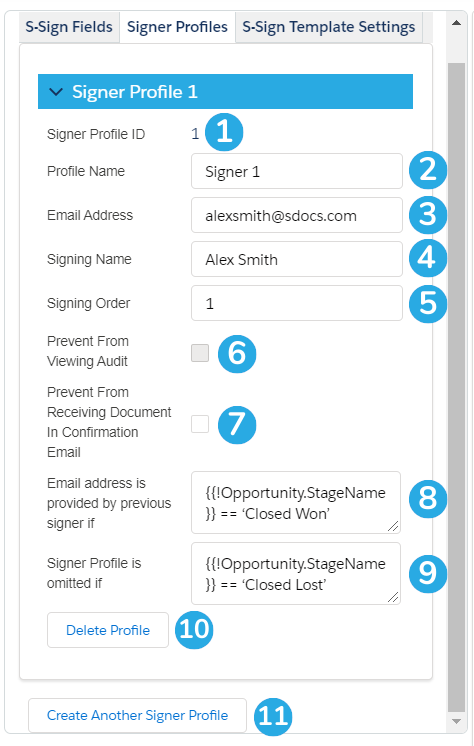Click the Signer Profile is omitted if textarea
Screen dimensions: 474x746
296,574
